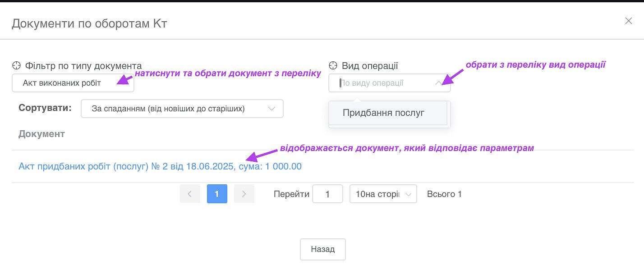Open the Акт виконаних робіт document type filter

[x=73, y=83]
